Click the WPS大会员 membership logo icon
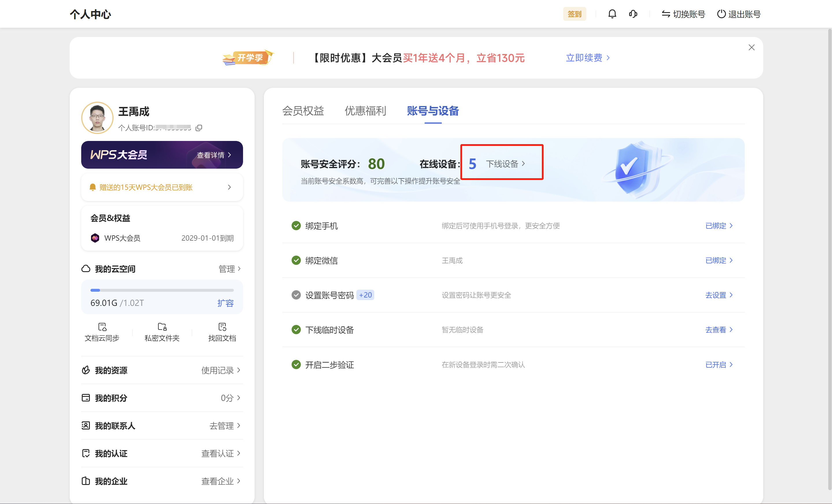The height and width of the screenshot is (504, 832). [x=95, y=238]
